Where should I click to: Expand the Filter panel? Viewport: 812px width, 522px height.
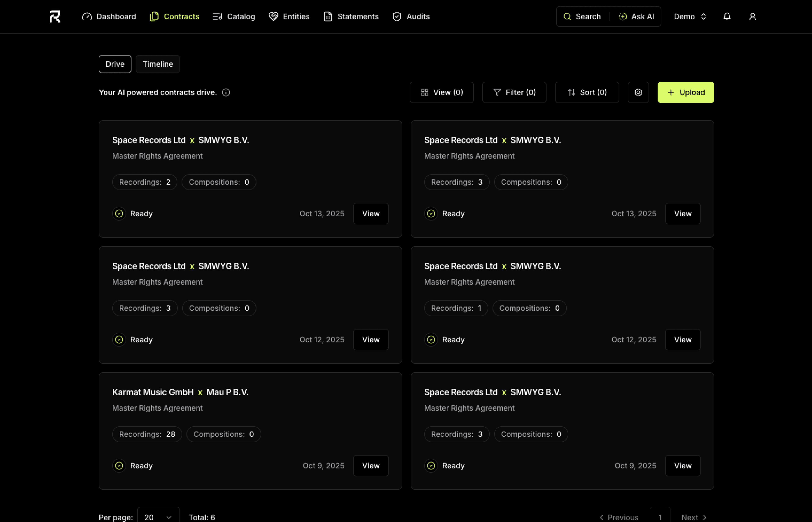pyautogui.click(x=514, y=92)
